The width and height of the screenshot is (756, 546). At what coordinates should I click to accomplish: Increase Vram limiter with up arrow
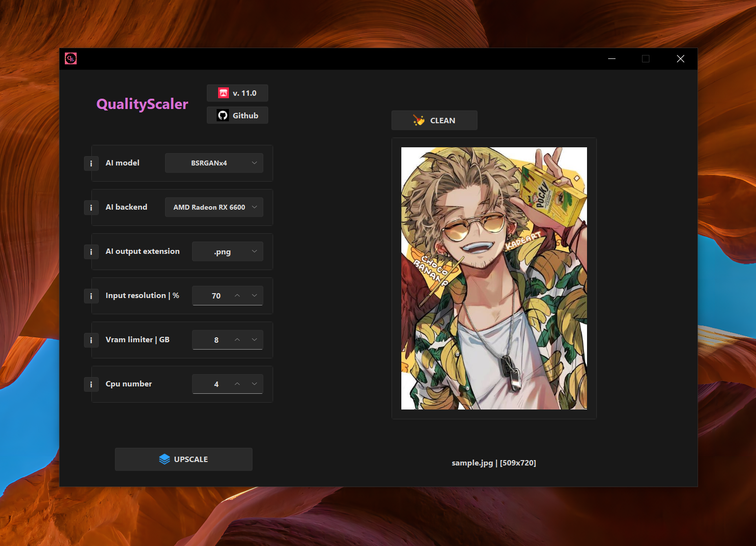(x=237, y=340)
